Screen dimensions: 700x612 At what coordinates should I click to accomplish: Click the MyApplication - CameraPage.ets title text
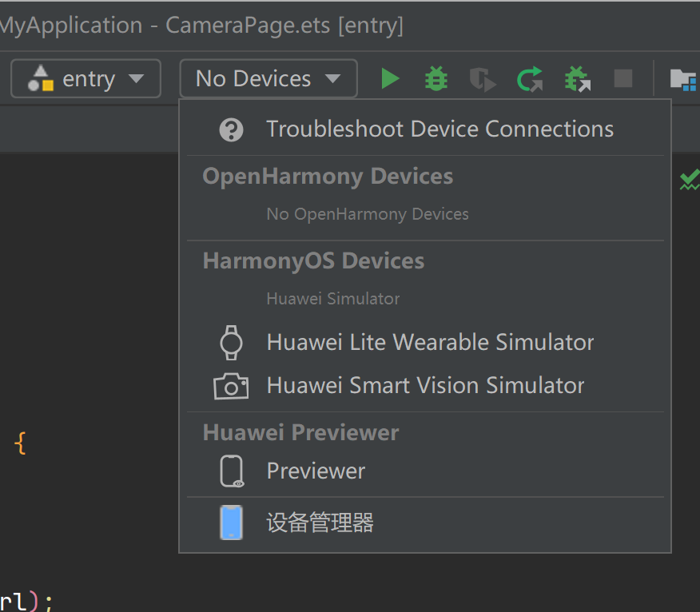coord(201,26)
